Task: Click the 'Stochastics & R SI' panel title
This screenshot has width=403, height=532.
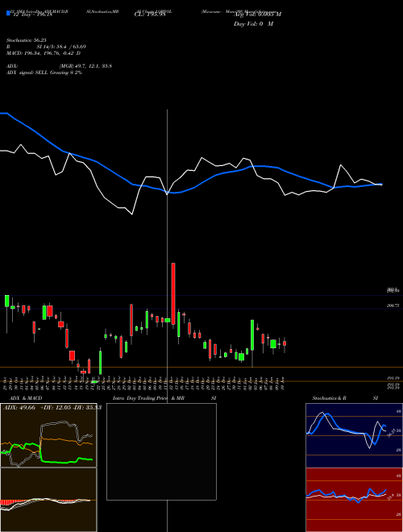Action: click(345, 398)
